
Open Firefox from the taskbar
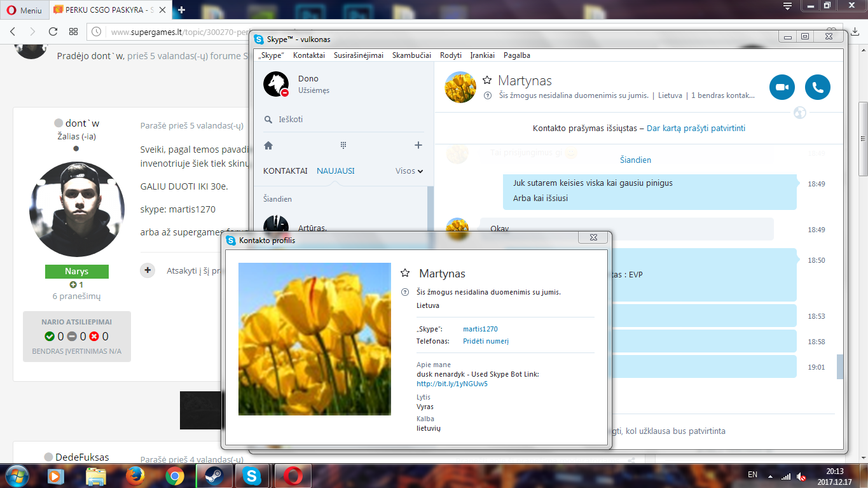(x=135, y=476)
